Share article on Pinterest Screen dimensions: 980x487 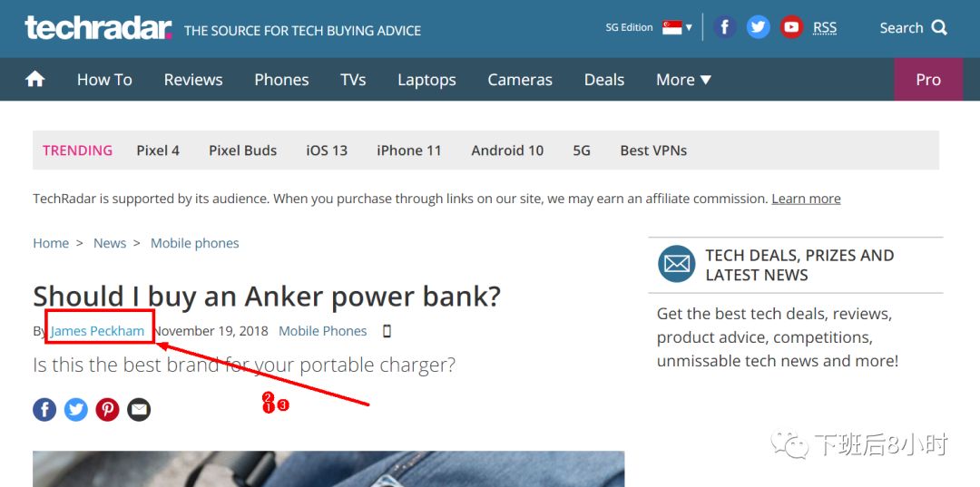click(x=107, y=410)
